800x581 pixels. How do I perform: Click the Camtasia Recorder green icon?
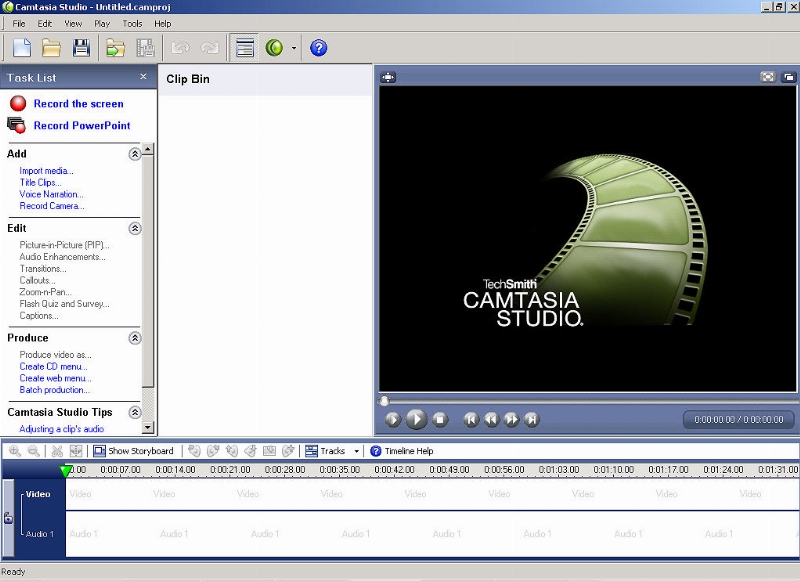[274, 47]
